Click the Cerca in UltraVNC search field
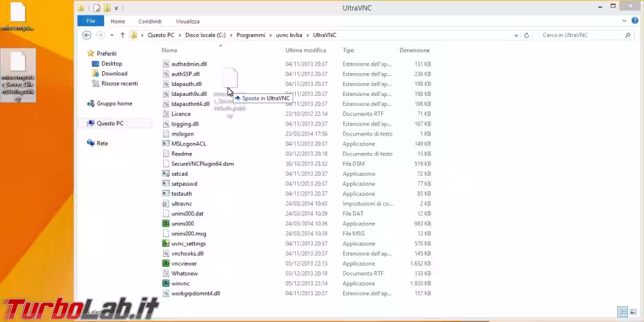The width and height of the screenshot is (644, 322). pos(580,35)
